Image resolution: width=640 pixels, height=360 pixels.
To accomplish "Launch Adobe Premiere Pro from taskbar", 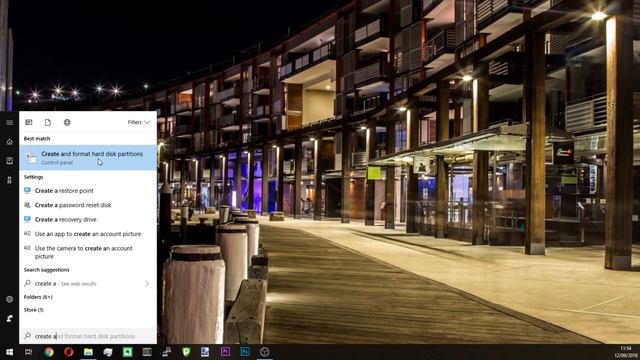I will pos(225,352).
